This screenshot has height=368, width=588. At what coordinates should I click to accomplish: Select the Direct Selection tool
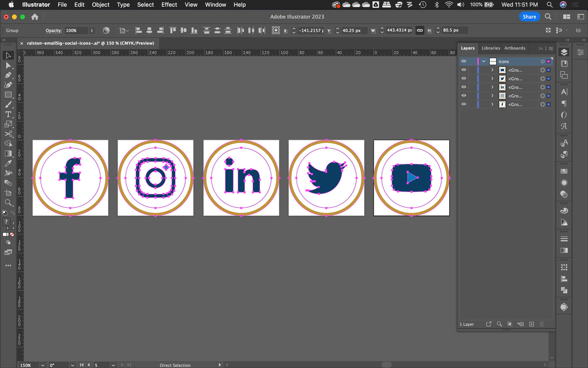pos(8,65)
